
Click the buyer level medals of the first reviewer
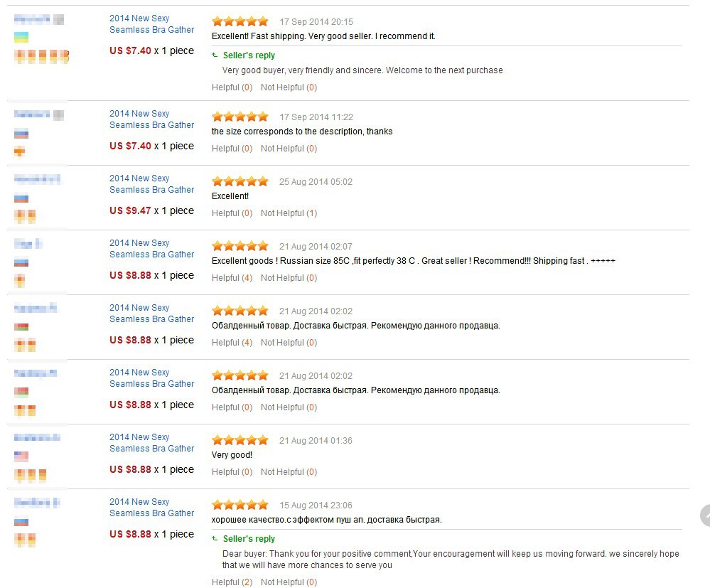pos(41,57)
